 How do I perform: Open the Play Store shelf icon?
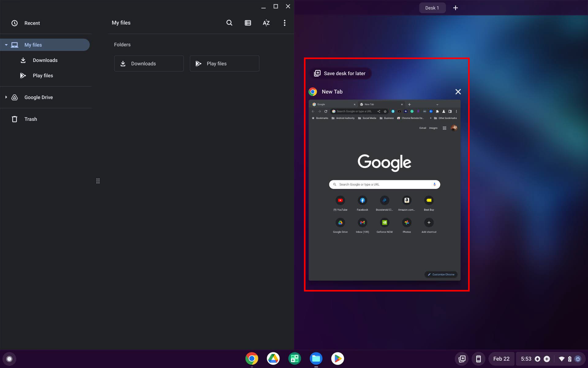337,358
